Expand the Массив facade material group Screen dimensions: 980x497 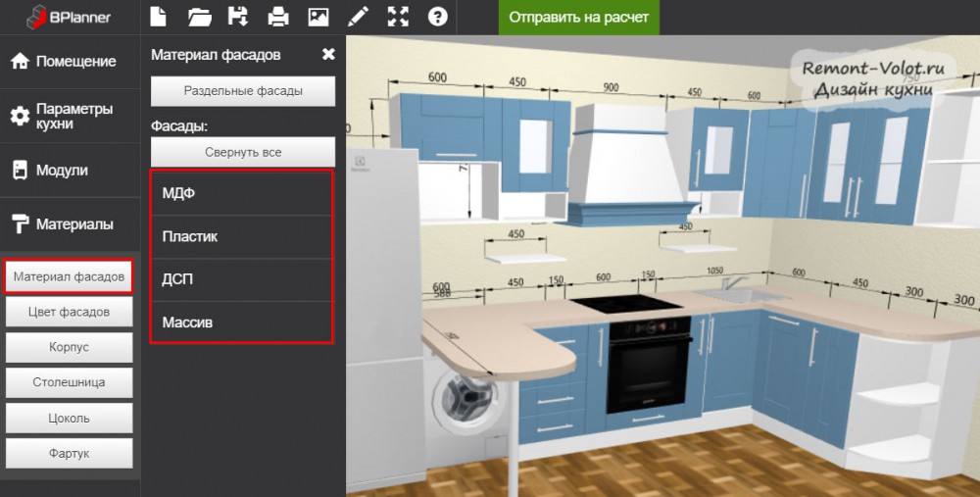(242, 322)
